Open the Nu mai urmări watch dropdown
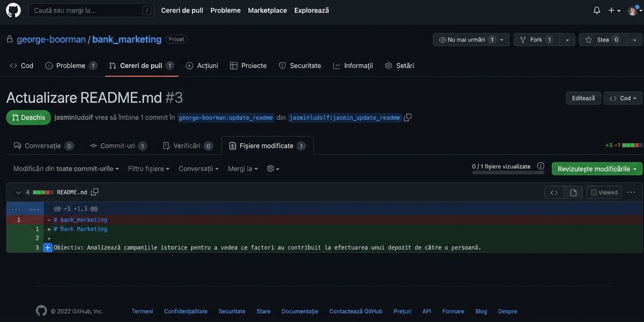This screenshot has height=322, width=644. [x=471, y=40]
